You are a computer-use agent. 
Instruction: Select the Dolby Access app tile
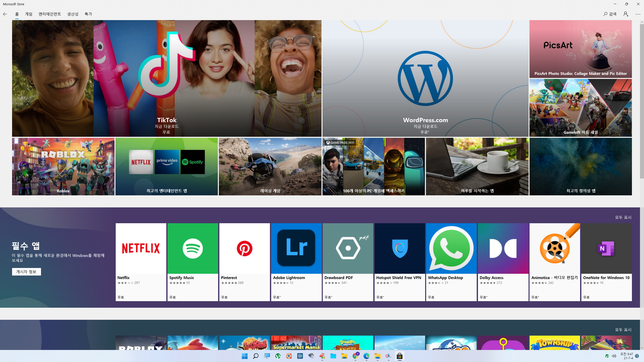(503, 261)
